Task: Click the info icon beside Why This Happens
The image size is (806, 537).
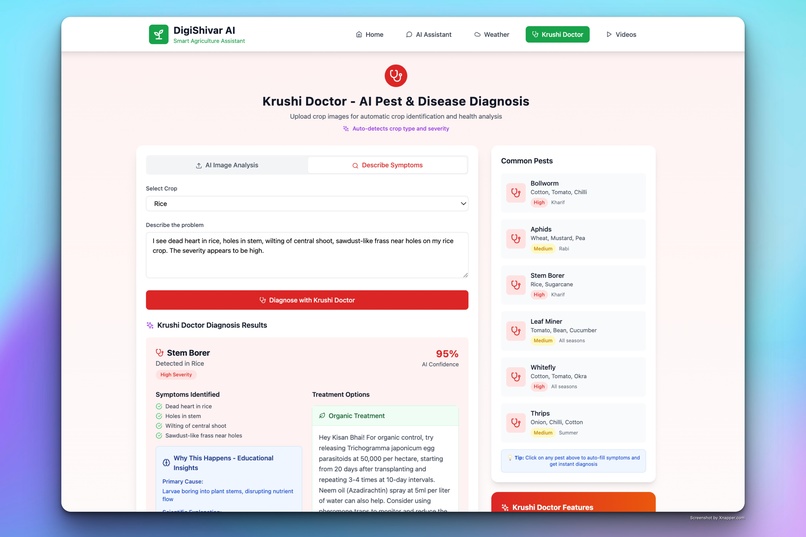Action: click(166, 462)
